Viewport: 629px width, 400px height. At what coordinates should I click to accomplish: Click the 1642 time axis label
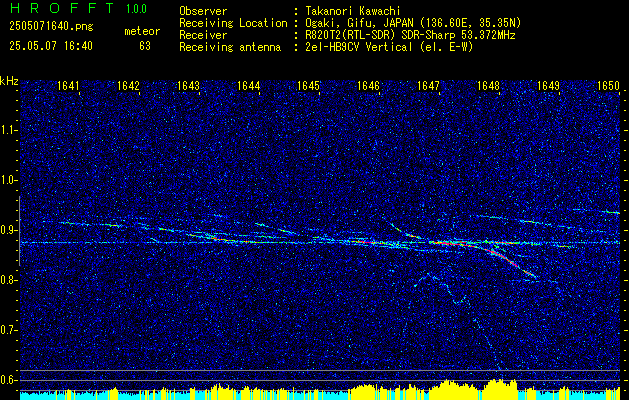pyautogui.click(x=128, y=85)
